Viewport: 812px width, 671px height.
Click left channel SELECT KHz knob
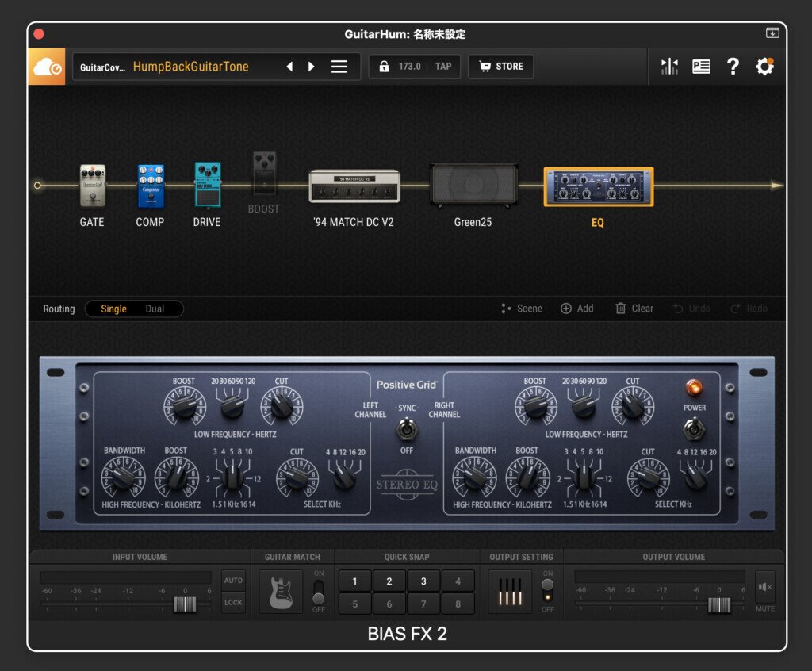[x=344, y=477]
